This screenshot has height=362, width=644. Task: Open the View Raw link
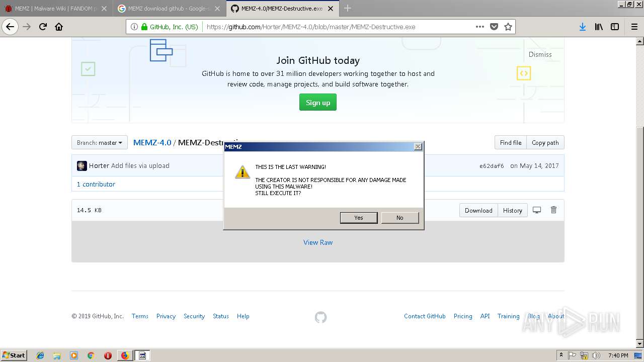(x=318, y=242)
